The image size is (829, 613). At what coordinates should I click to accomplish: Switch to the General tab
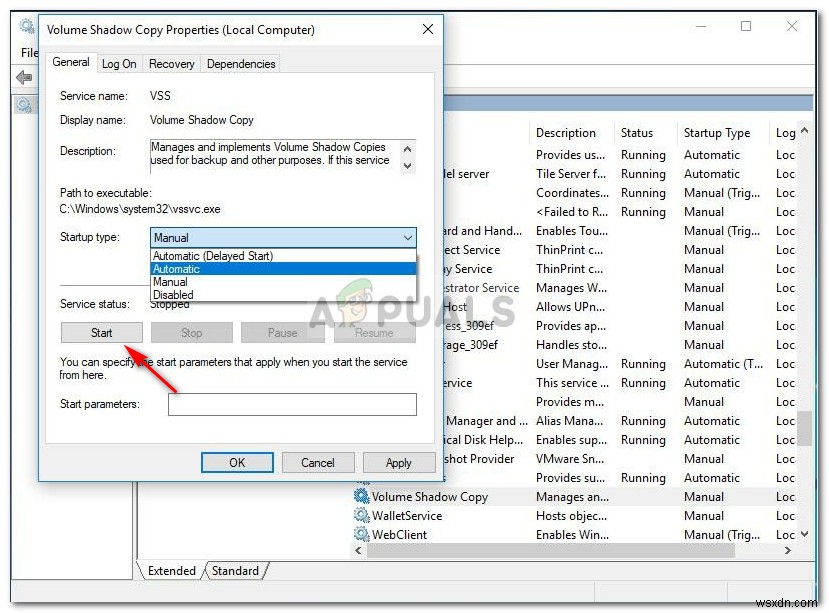(71, 62)
